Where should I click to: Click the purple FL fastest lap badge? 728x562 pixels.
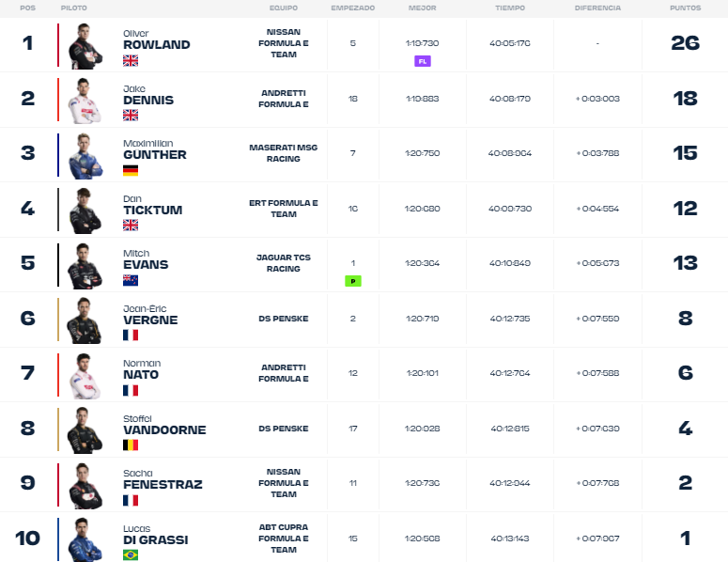[423, 61]
